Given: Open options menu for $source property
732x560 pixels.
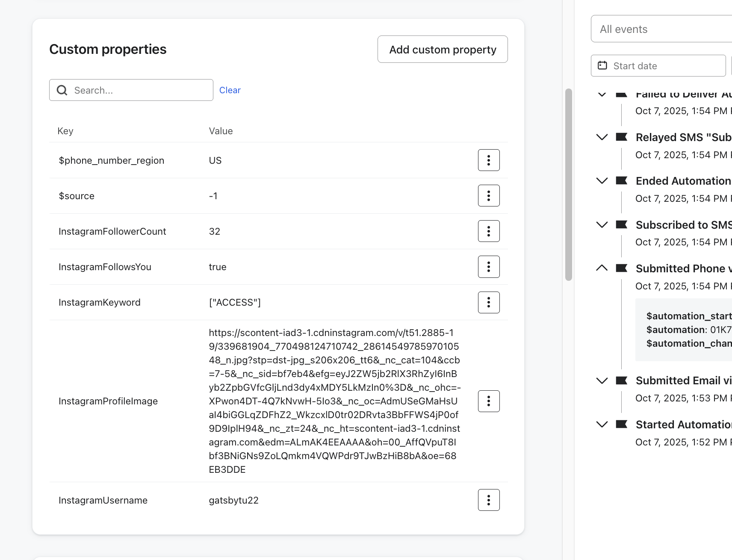Looking at the screenshot, I should pyautogui.click(x=488, y=196).
